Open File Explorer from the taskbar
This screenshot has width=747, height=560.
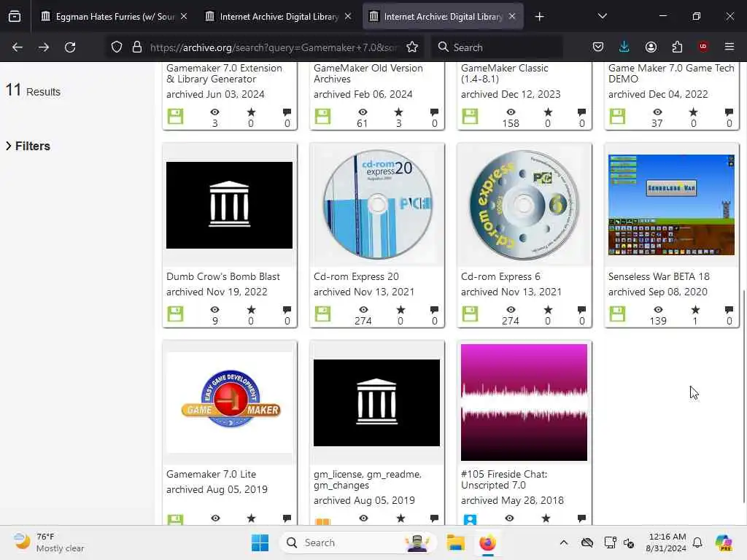[x=455, y=542]
